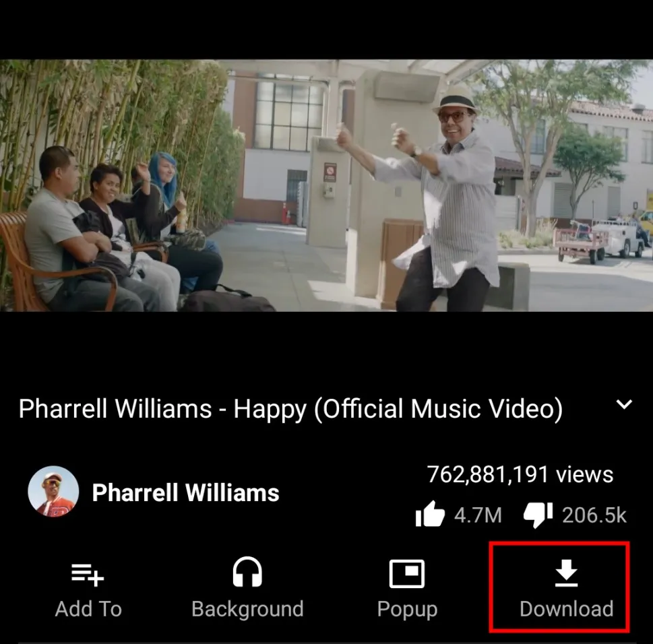Tap the 206.5k dislike count

pos(594,515)
